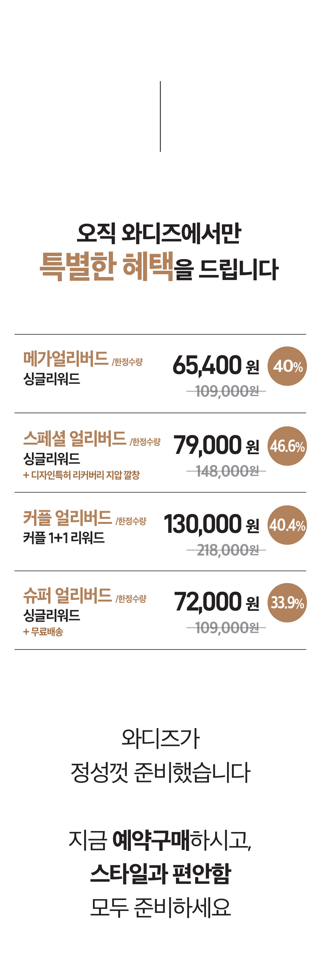Click the 72,000 원 price
Image resolution: width=320 pixels, height=980 pixels.
(x=216, y=602)
